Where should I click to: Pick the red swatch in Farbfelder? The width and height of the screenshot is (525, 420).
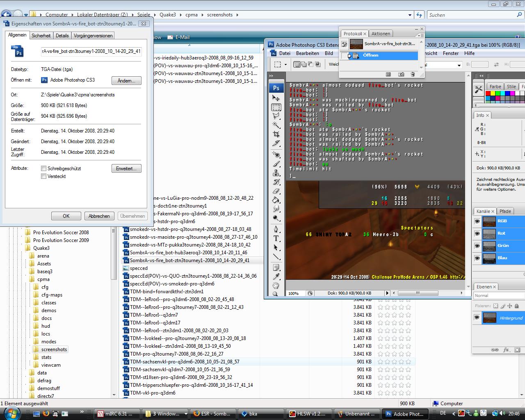tap(488, 94)
